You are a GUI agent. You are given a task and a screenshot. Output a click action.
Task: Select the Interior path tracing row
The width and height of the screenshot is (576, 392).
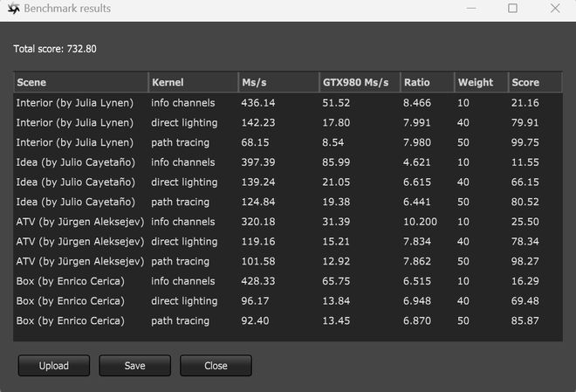tap(288, 142)
